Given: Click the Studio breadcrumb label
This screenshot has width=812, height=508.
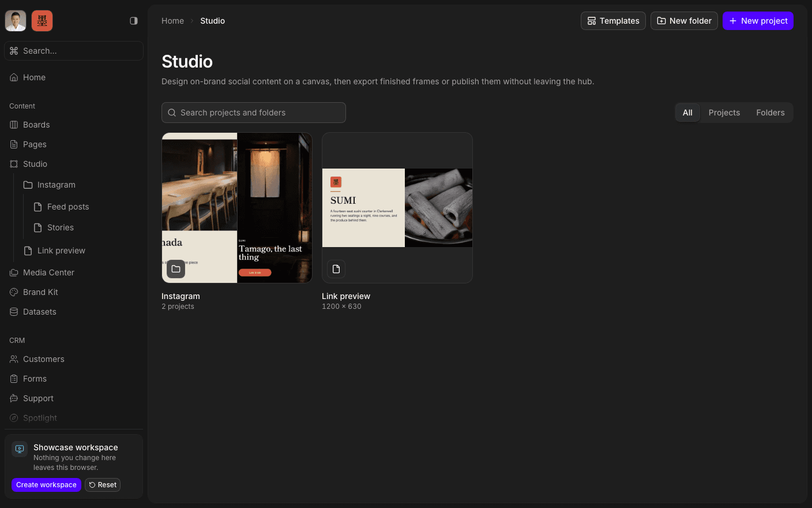Looking at the screenshot, I should (x=212, y=21).
